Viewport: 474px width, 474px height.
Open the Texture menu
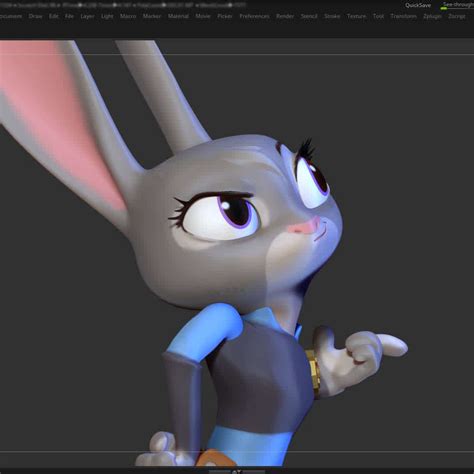[356, 16]
